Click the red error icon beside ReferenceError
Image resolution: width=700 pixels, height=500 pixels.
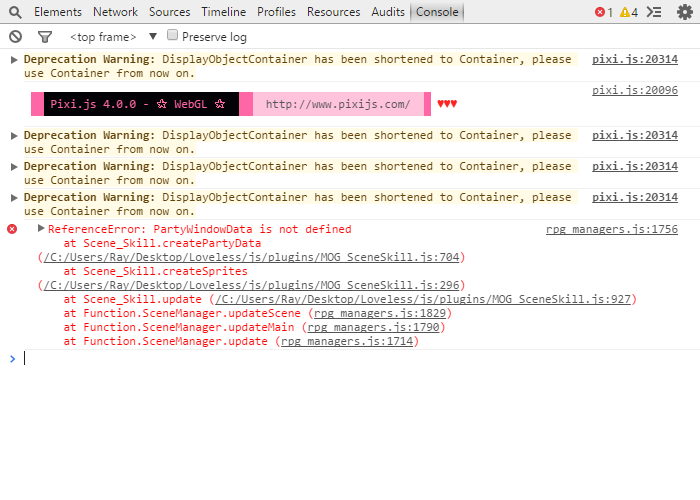pyautogui.click(x=12, y=229)
